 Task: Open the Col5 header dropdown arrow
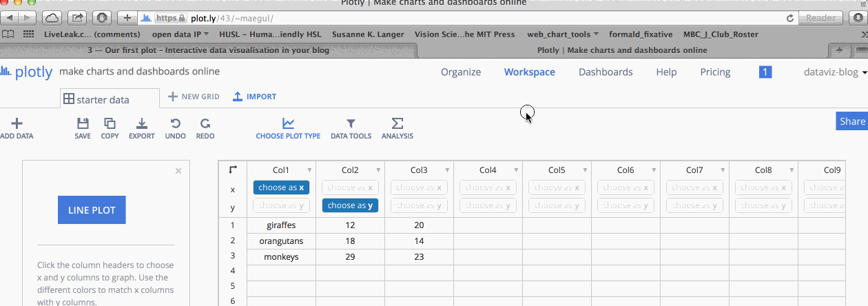[585, 170]
